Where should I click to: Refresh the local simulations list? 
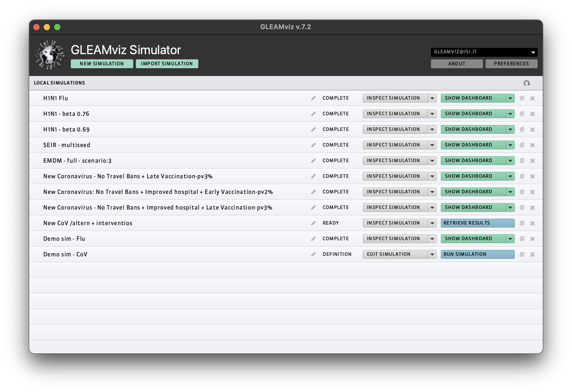[526, 83]
